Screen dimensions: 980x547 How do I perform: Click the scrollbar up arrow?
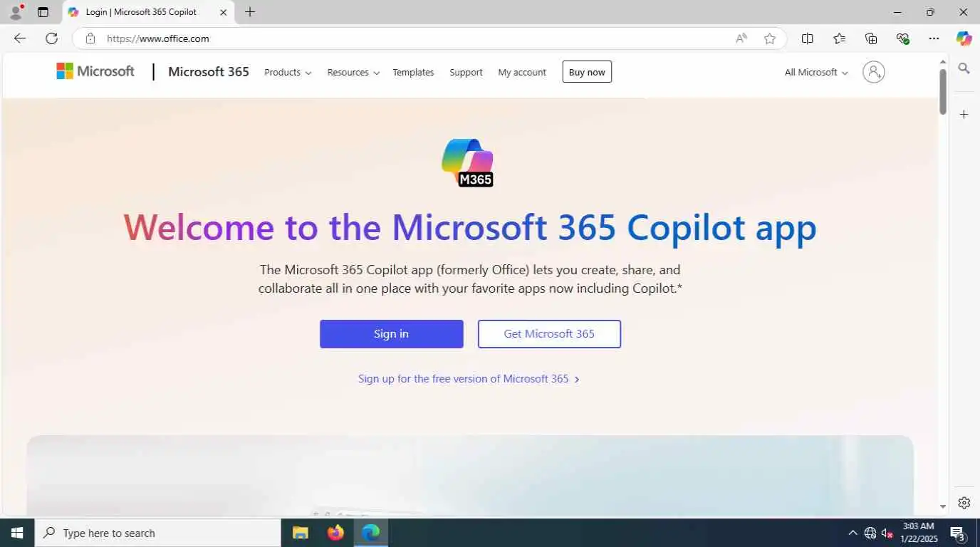[943, 62]
